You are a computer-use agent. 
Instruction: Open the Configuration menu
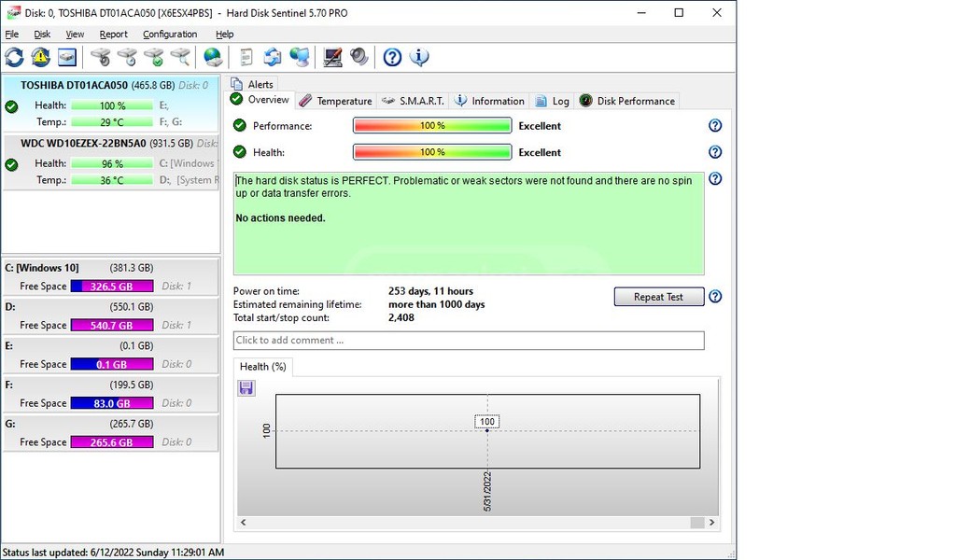170,35
